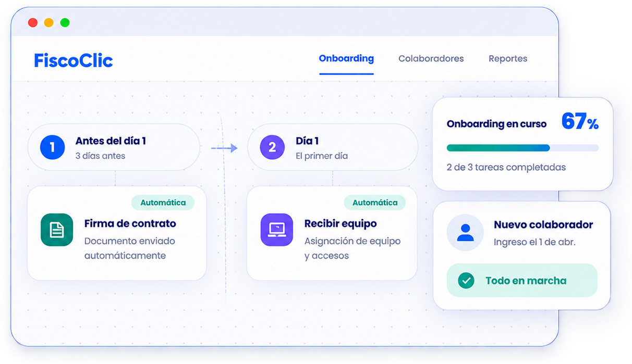The height and width of the screenshot is (364, 632).
Task: Click the onboarding progress bar
Action: pos(522,148)
